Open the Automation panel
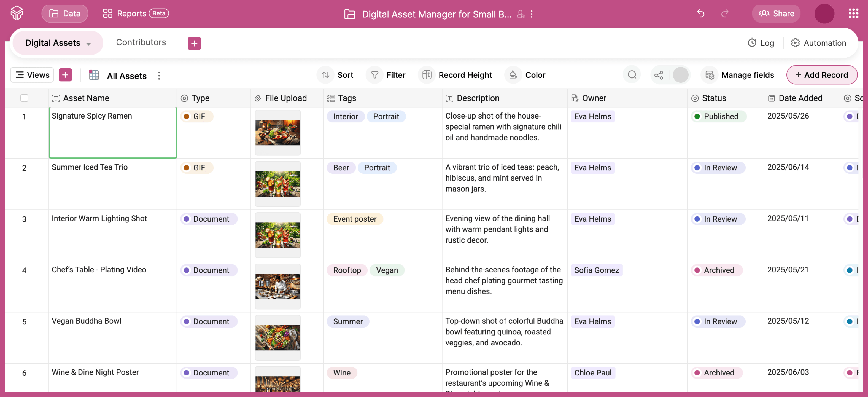The height and width of the screenshot is (397, 868). [818, 43]
